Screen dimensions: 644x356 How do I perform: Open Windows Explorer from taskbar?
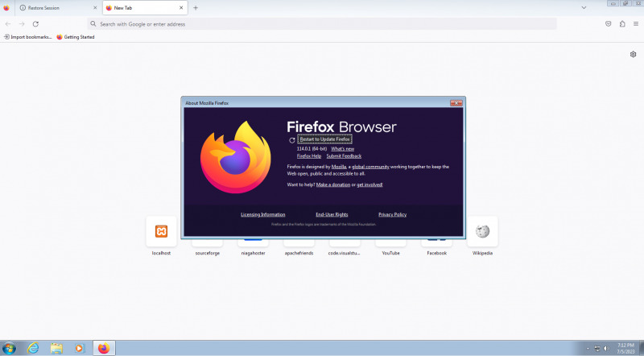(56, 348)
